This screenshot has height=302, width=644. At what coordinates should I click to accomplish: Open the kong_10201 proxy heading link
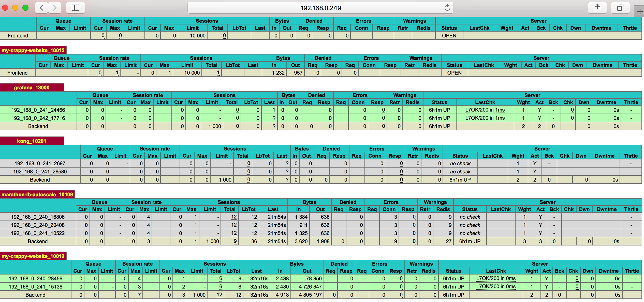pos(32,141)
